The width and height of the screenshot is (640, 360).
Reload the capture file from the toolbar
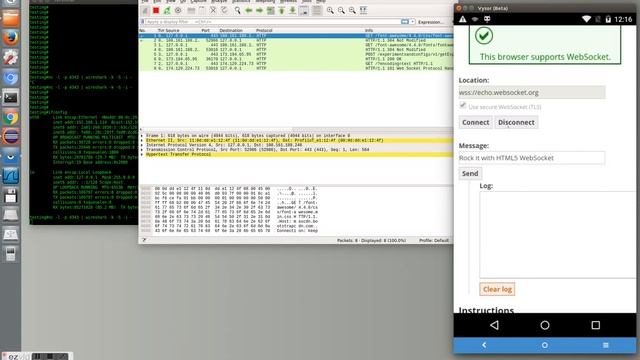(224, 11)
